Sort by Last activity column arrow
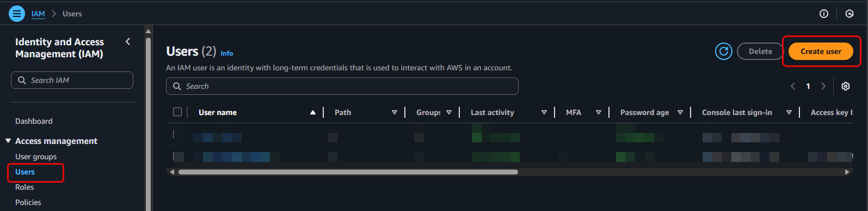The width and height of the screenshot is (868, 211). click(x=544, y=112)
